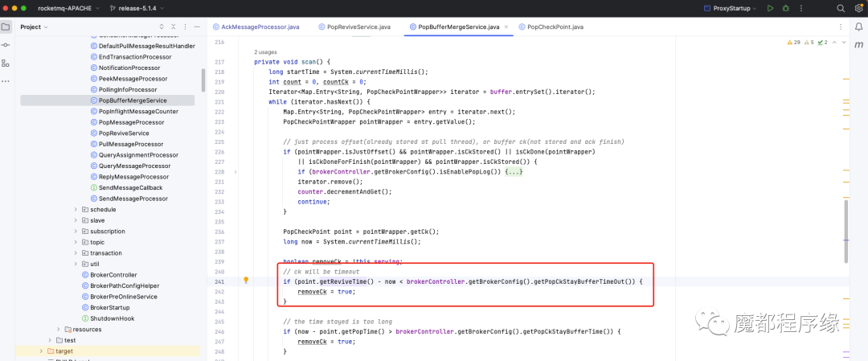
Task: Unfold the collapsed code block at line 228
Action: [235, 172]
